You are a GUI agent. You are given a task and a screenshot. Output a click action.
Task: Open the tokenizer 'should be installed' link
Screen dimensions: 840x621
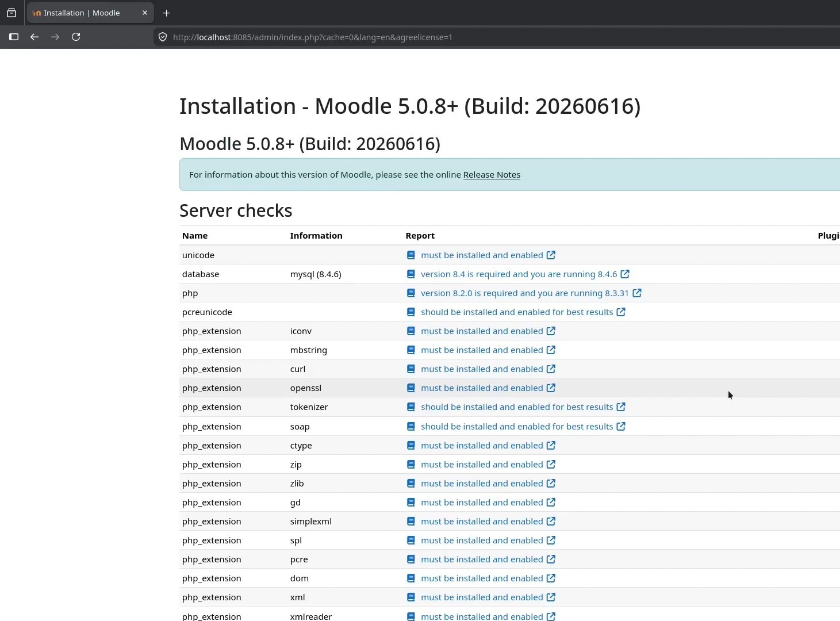(517, 407)
